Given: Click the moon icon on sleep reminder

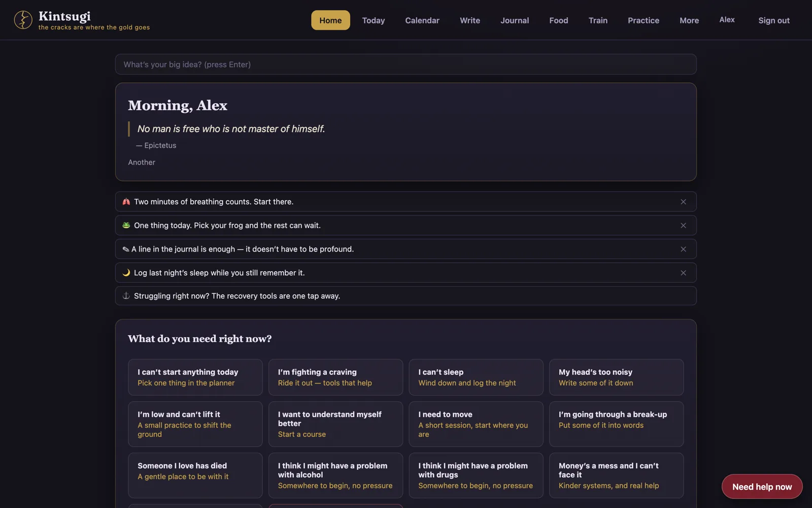Looking at the screenshot, I should [126, 273].
